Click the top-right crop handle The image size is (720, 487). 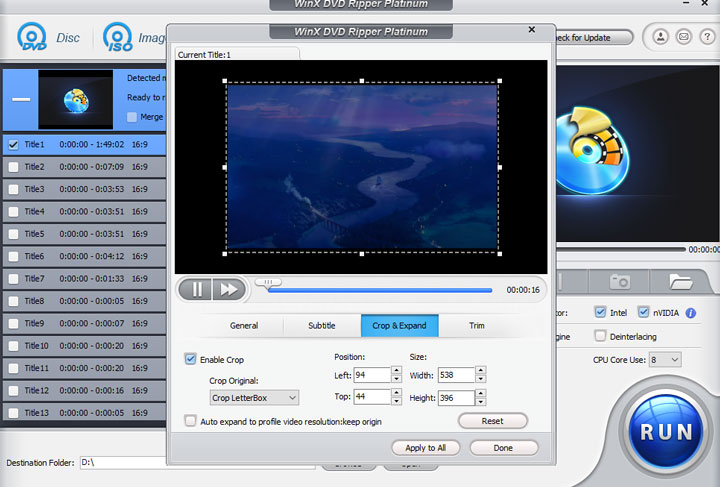(500, 81)
